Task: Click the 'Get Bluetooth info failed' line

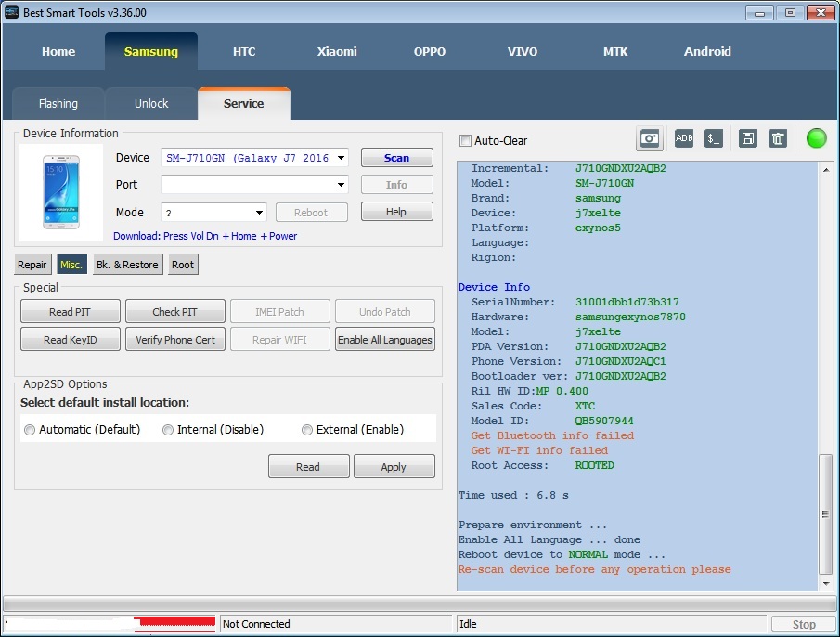Action: click(x=552, y=435)
